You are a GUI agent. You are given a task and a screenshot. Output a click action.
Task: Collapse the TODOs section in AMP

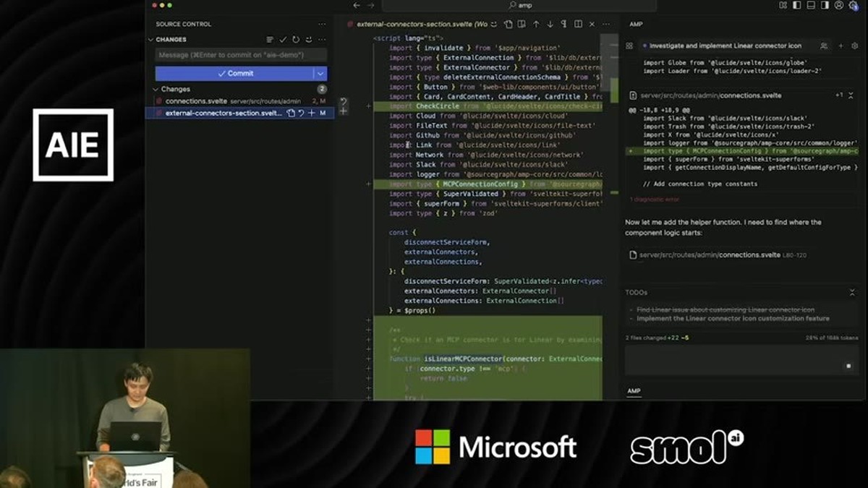pyautogui.click(x=852, y=293)
